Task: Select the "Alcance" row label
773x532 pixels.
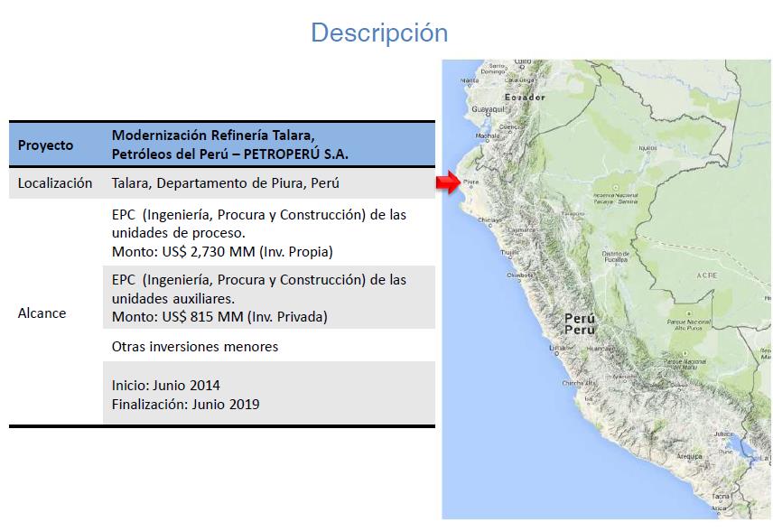Action: [x=42, y=313]
